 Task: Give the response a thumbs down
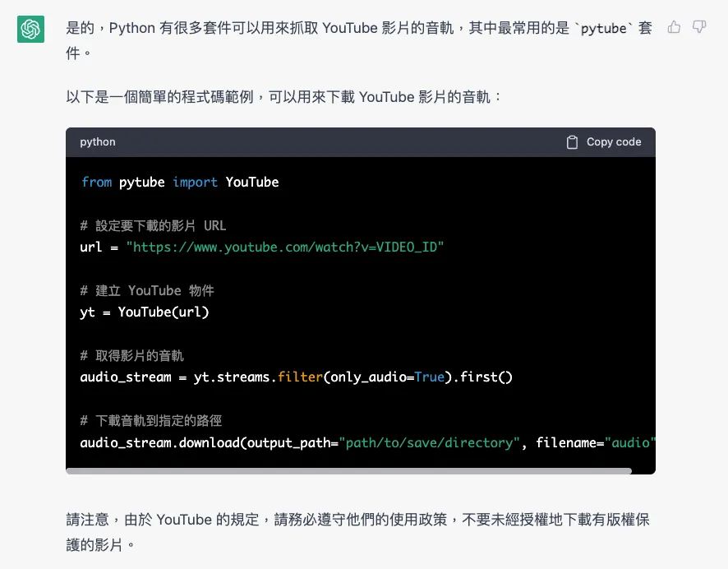[699, 27]
